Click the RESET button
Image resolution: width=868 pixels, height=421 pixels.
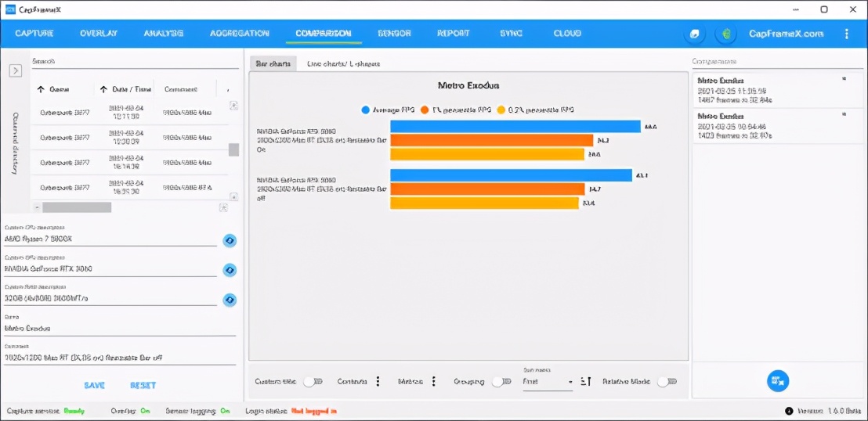143,385
